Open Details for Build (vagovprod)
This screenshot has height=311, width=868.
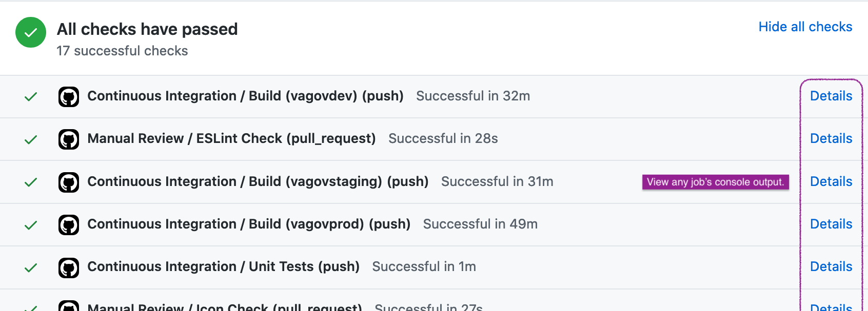[x=831, y=224]
